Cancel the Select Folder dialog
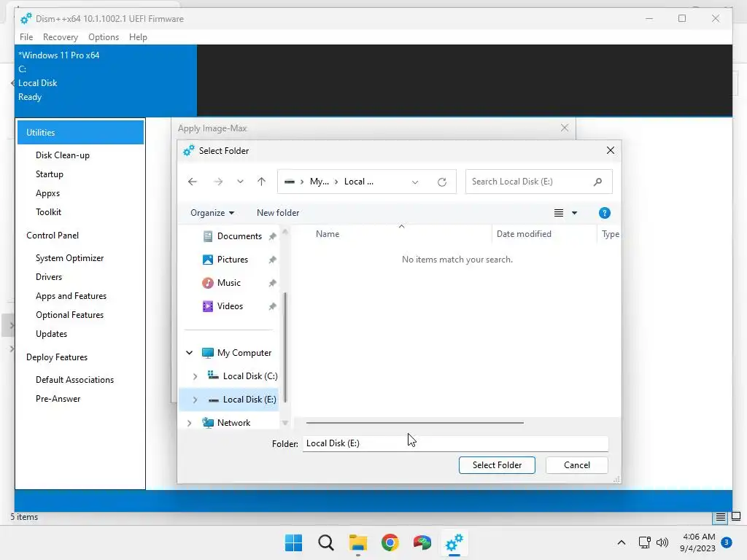The width and height of the screenshot is (747, 560). pyautogui.click(x=576, y=465)
